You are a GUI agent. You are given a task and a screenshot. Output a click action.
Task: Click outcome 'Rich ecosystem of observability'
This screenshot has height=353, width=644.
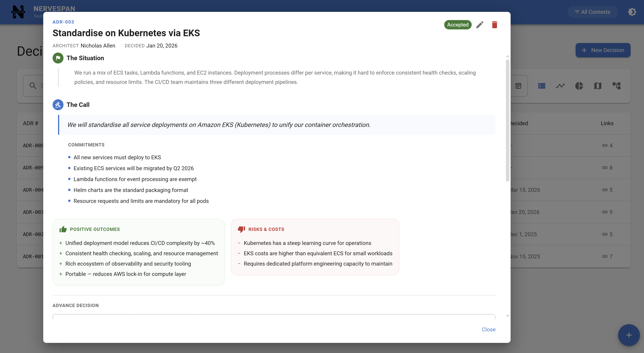(x=128, y=264)
